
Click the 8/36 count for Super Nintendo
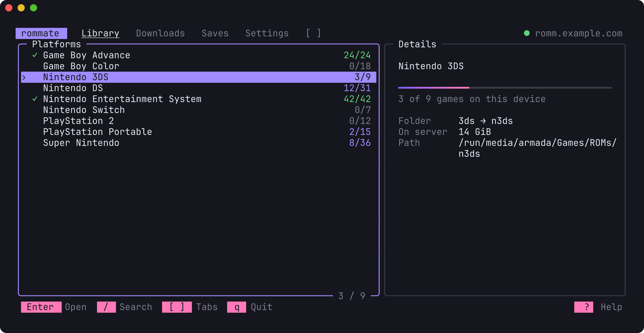360,143
